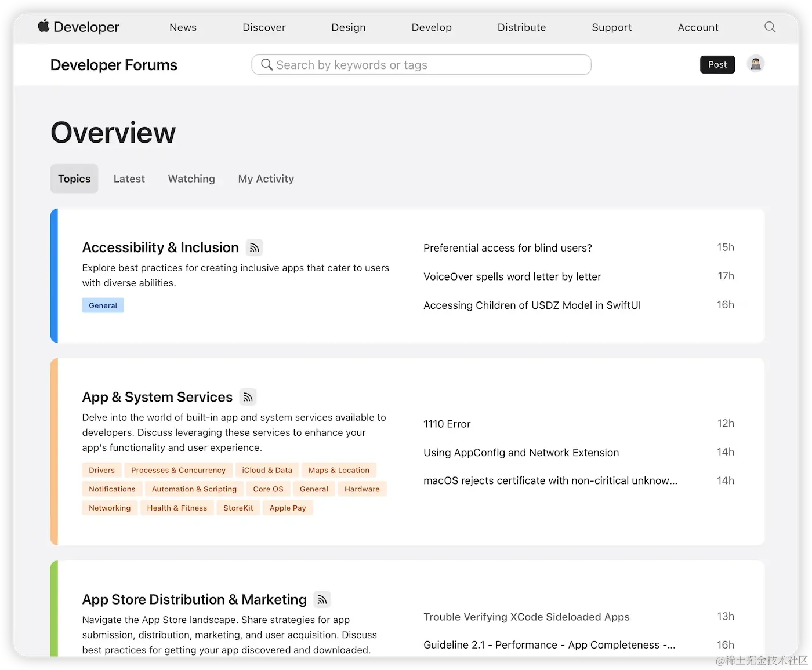Open the Support menu item
The height and width of the screenshot is (670, 812).
[611, 27]
